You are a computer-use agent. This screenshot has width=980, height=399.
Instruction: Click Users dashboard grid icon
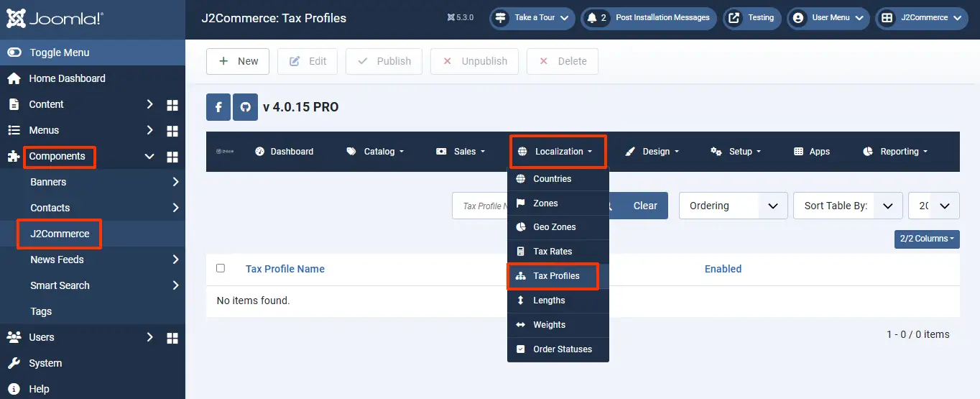click(172, 338)
